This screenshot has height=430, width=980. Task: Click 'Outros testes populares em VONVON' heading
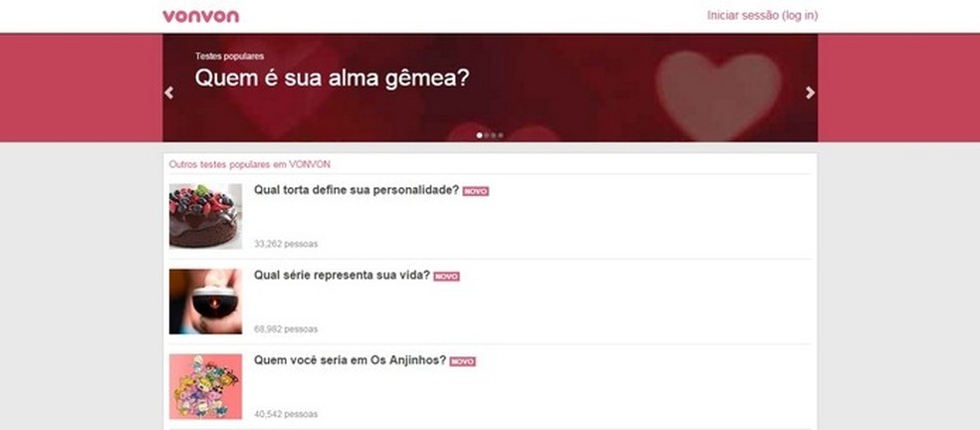[x=249, y=164]
